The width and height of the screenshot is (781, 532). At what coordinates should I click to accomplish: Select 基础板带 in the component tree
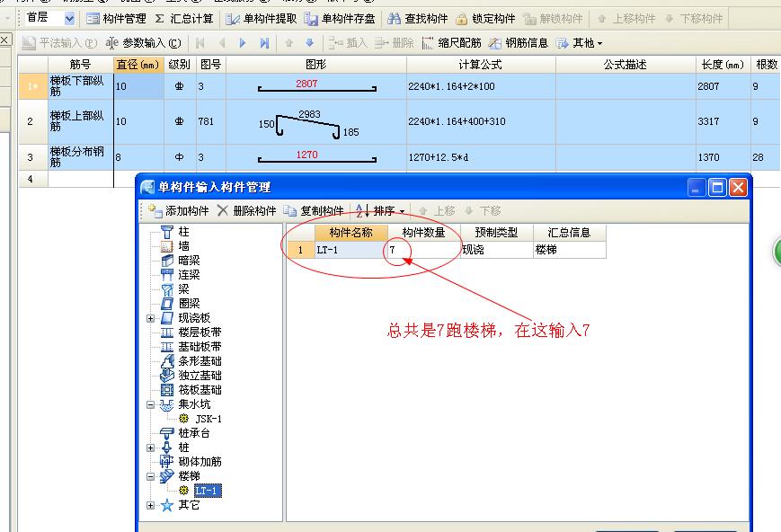tap(200, 347)
